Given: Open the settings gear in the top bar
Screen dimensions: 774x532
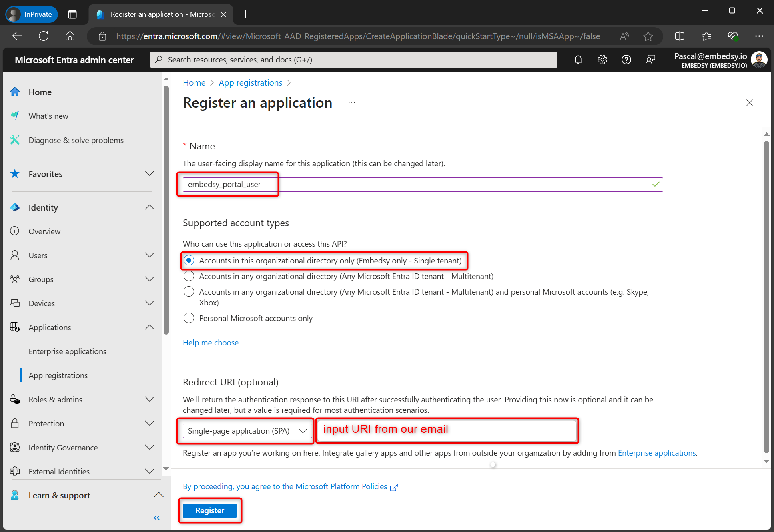Looking at the screenshot, I should (602, 59).
